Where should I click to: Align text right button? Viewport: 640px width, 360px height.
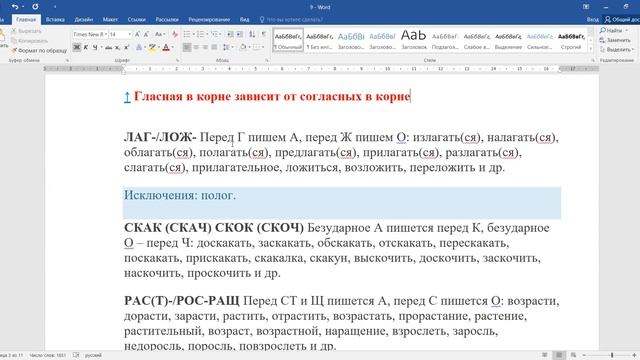[205, 47]
